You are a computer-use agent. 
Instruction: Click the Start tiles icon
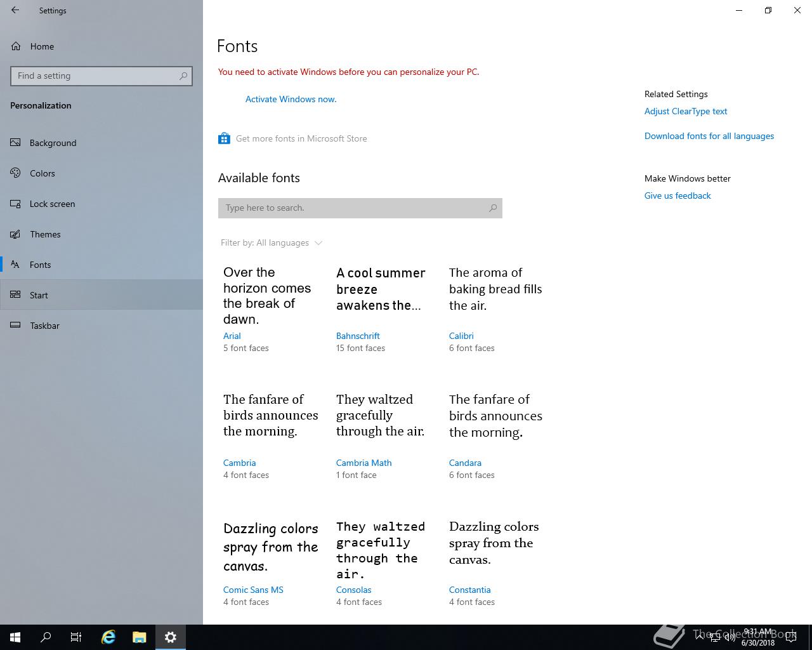tap(16, 295)
